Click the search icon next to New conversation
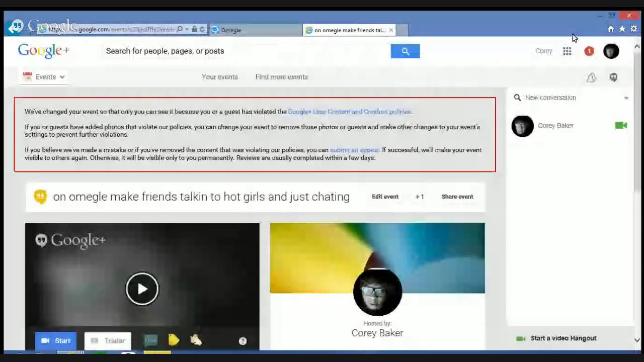This screenshot has height=362, width=644. click(x=517, y=98)
